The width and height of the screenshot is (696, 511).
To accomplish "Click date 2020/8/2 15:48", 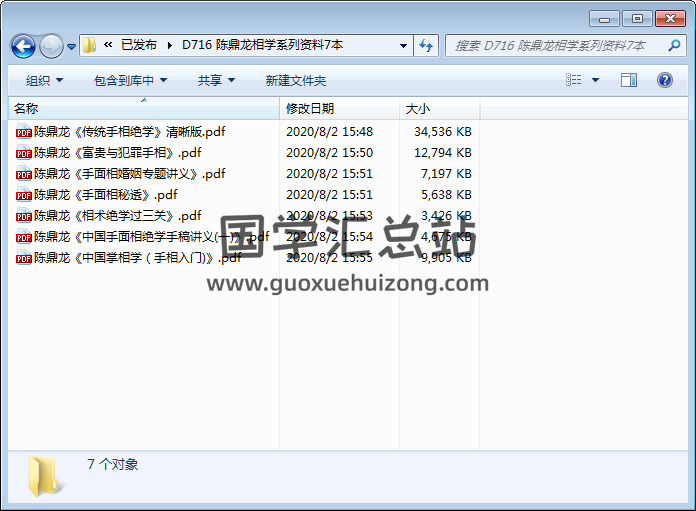I will [x=329, y=132].
